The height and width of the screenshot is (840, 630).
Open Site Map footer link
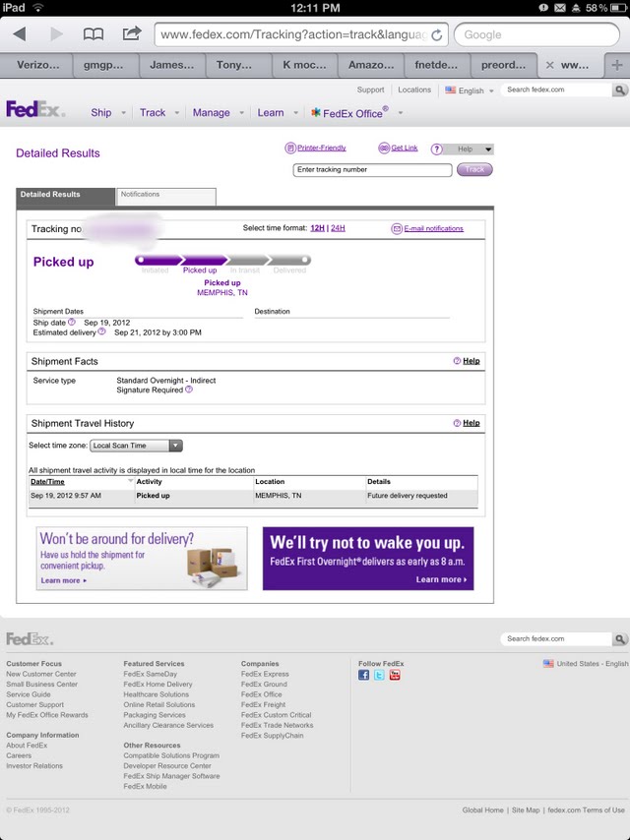[x=526, y=810]
